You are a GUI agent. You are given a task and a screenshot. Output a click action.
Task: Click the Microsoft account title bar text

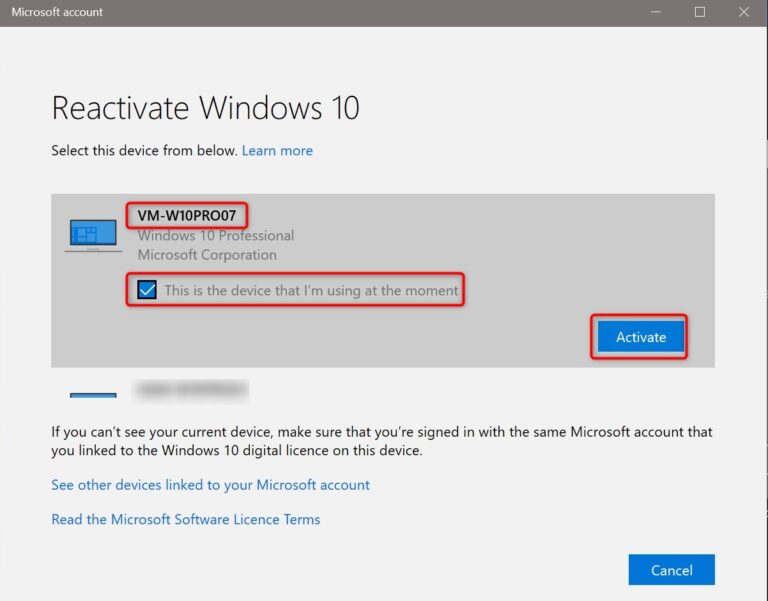57,13
